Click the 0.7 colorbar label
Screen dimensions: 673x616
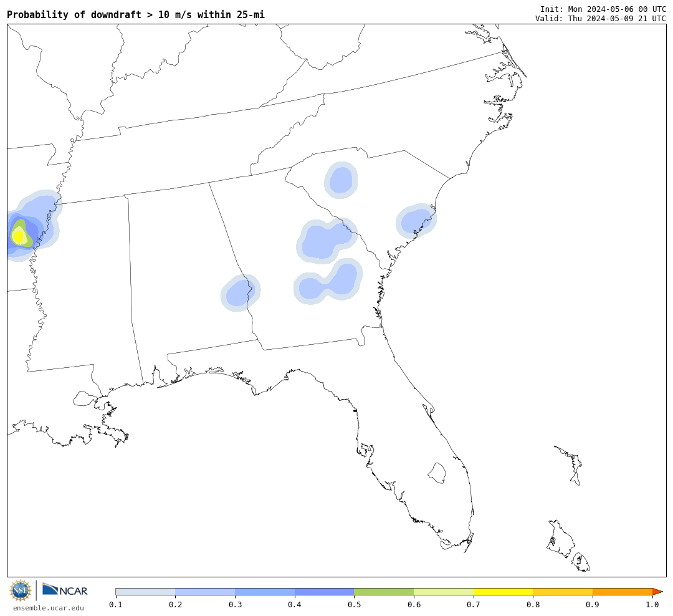point(474,605)
